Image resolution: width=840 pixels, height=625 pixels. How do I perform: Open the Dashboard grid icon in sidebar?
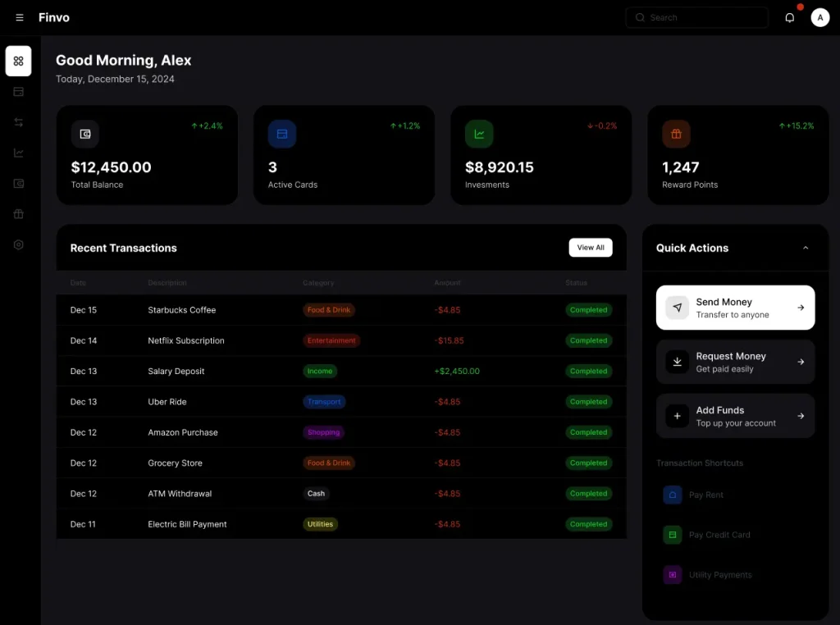click(18, 61)
